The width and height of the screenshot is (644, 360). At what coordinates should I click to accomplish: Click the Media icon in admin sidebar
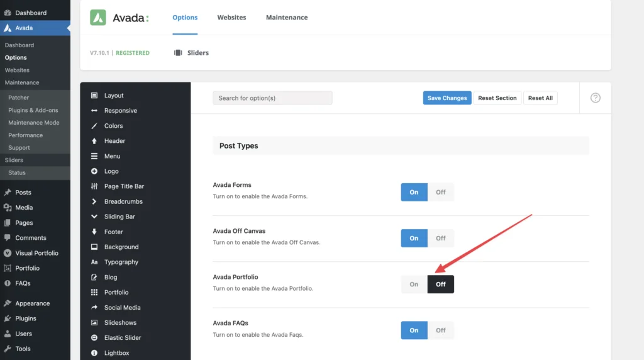tap(8, 208)
